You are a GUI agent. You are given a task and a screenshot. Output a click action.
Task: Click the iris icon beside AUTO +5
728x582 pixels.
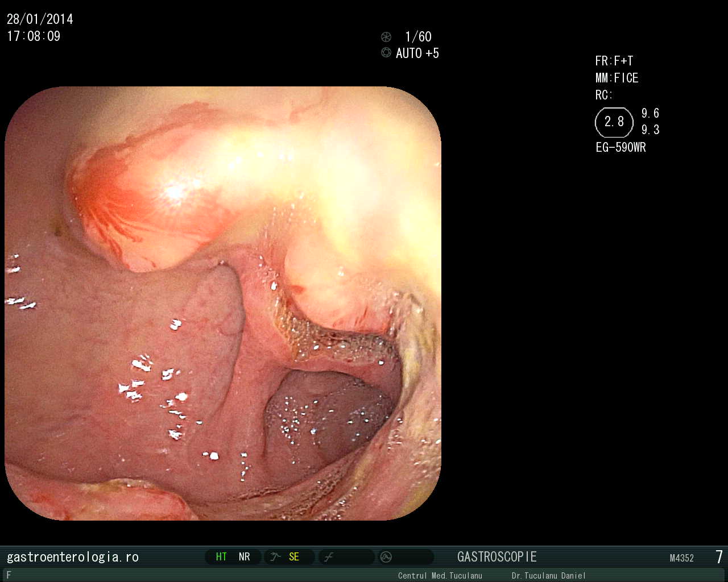pos(386,53)
